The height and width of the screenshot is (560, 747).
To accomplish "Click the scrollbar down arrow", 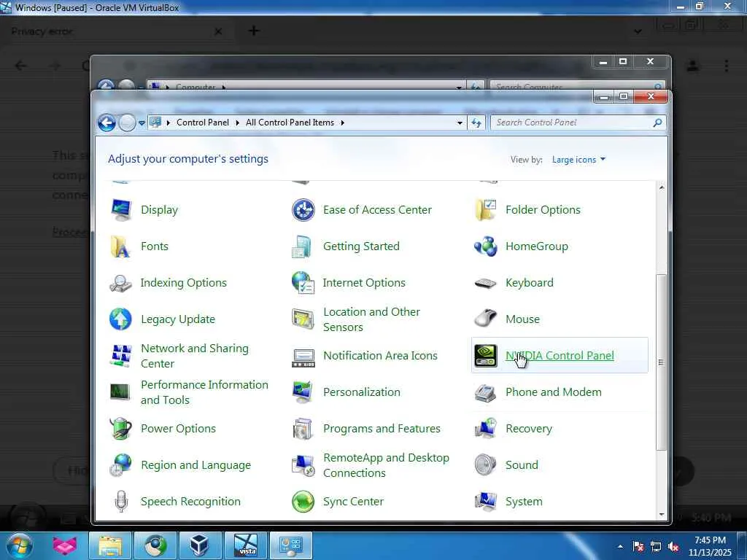I will [661, 515].
